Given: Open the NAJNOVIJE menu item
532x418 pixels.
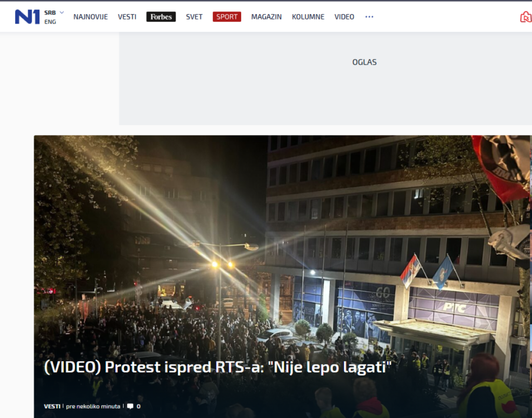Looking at the screenshot, I should coord(90,17).
